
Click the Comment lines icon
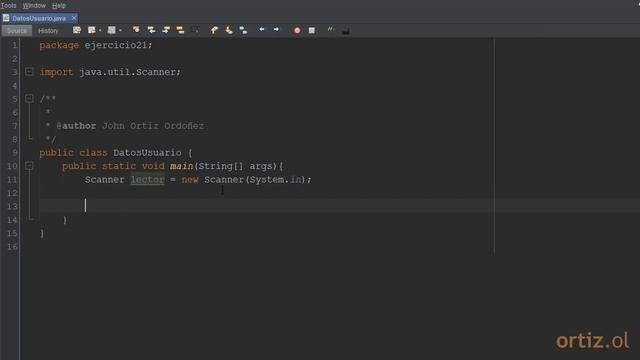pyautogui.click(x=331, y=30)
